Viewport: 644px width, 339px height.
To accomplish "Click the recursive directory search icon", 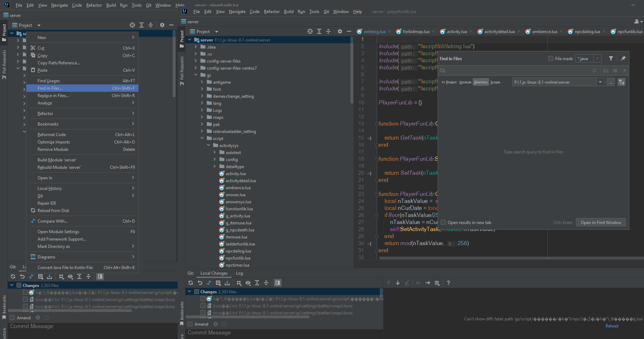I will coord(622,82).
